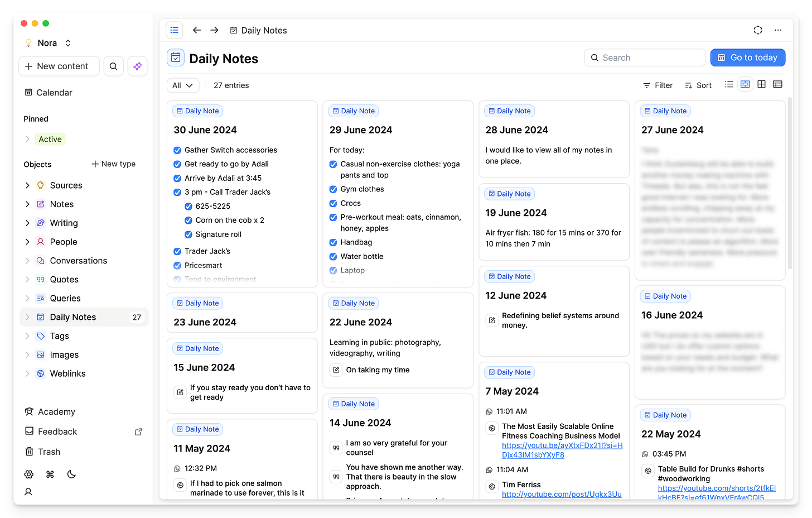Select the card gallery view icon
Image resolution: width=812 pixels, height=518 pixels.
pos(745,84)
